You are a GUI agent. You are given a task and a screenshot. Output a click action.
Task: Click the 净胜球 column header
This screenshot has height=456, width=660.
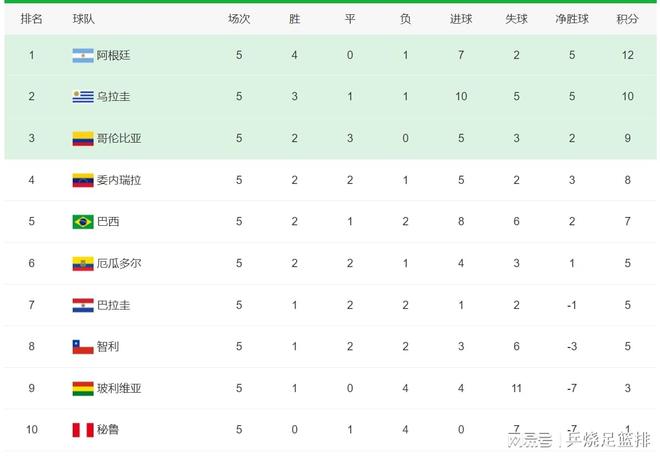click(x=572, y=19)
